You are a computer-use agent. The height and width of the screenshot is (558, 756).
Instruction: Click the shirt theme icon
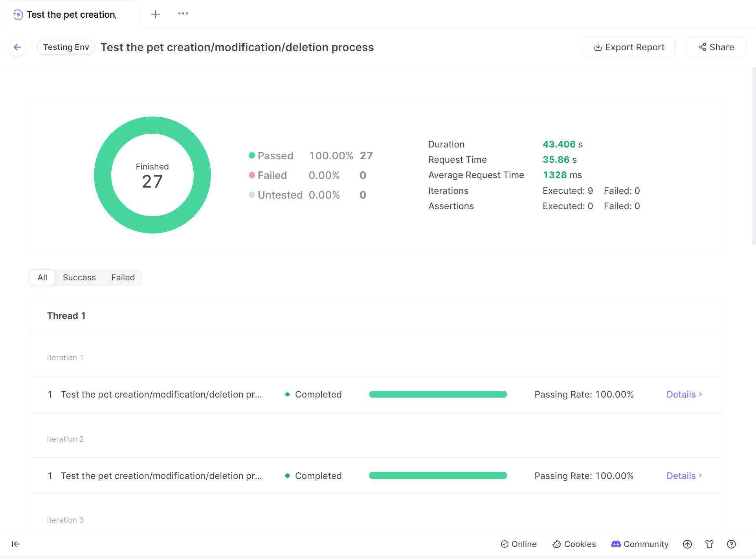709,544
